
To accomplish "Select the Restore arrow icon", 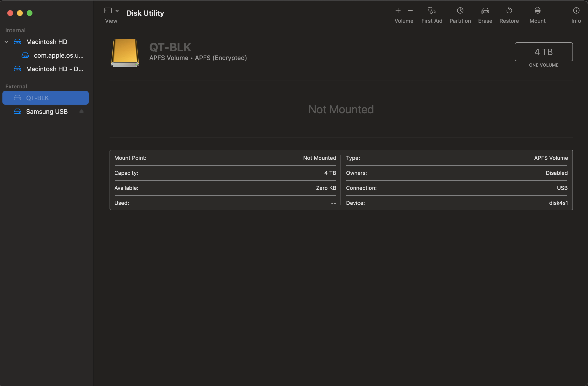I will (509, 11).
